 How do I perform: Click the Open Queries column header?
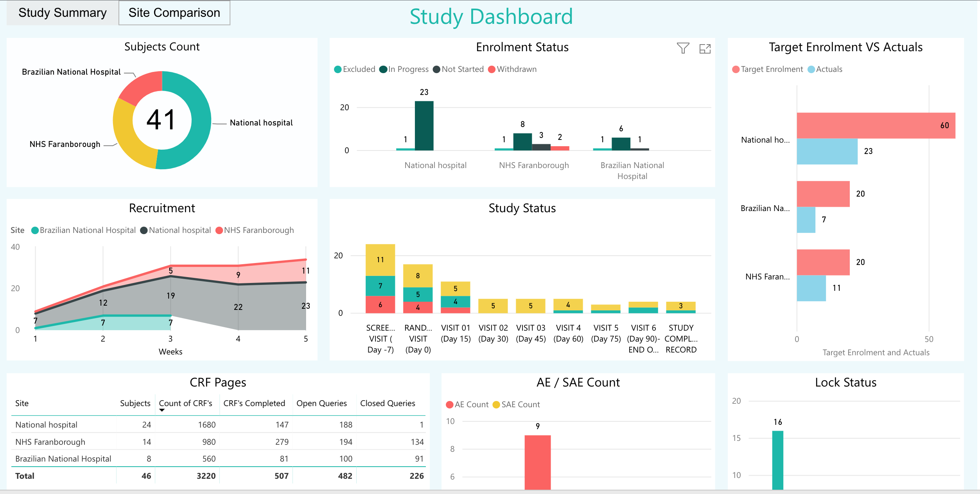[321, 403]
